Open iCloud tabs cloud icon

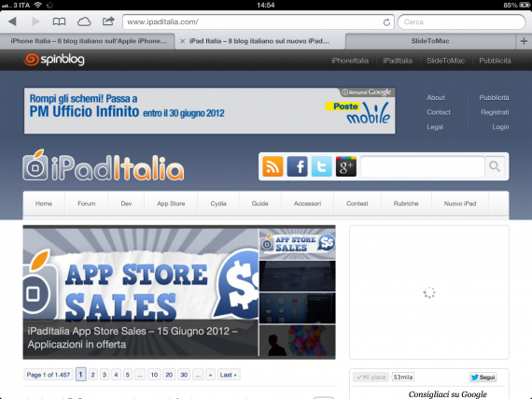click(x=84, y=22)
